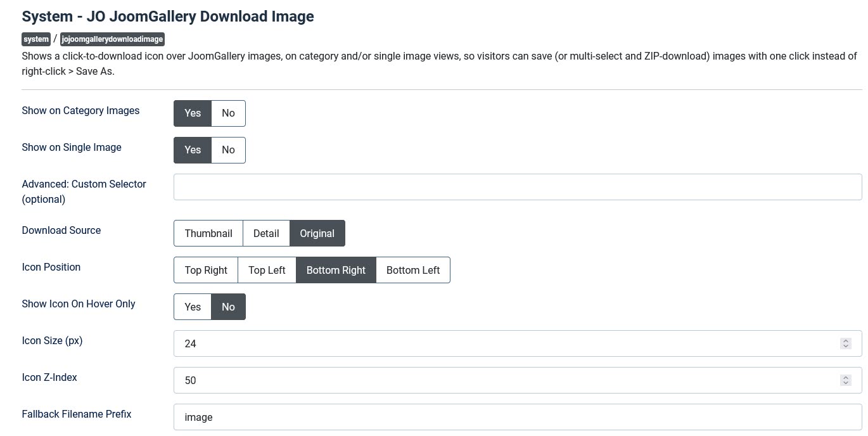
Task: Choose Thumbnail as Download Source
Action: [208, 233]
